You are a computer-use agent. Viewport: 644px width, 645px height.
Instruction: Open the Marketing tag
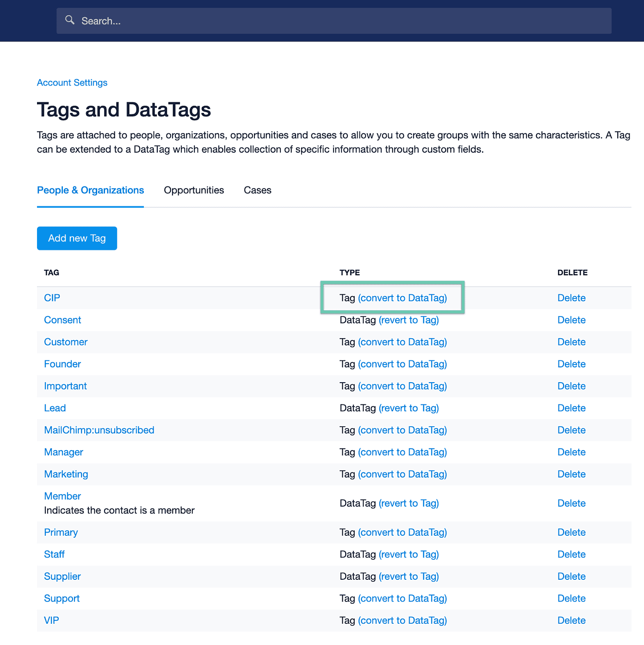click(66, 474)
